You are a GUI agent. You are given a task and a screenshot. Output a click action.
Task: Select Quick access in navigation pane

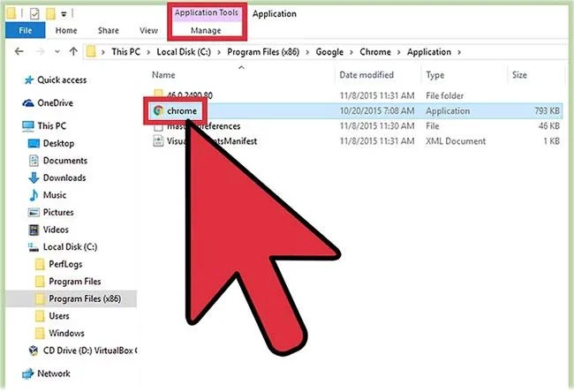click(x=62, y=80)
